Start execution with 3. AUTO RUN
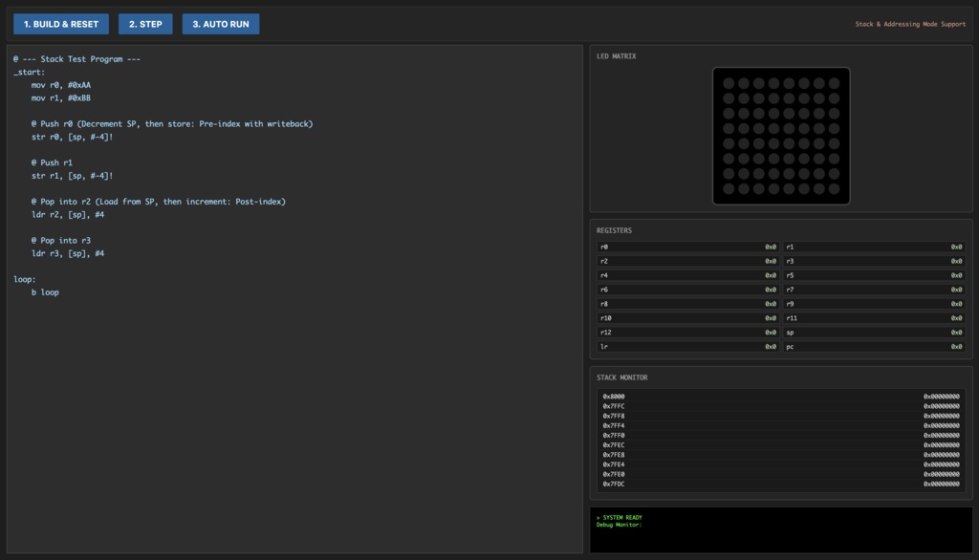Viewport: 979px width, 560px height. pyautogui.click(x=221, y=24)
